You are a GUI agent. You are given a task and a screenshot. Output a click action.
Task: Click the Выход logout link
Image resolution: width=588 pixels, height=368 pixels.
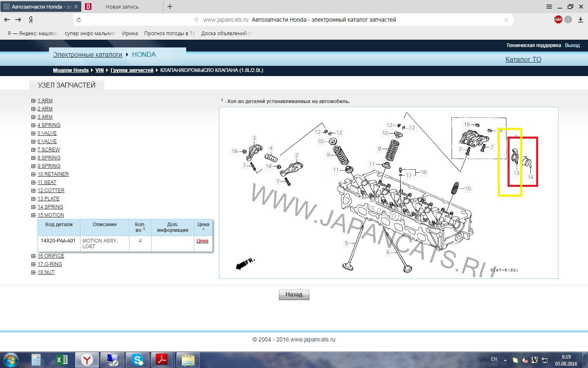[572, 45]
